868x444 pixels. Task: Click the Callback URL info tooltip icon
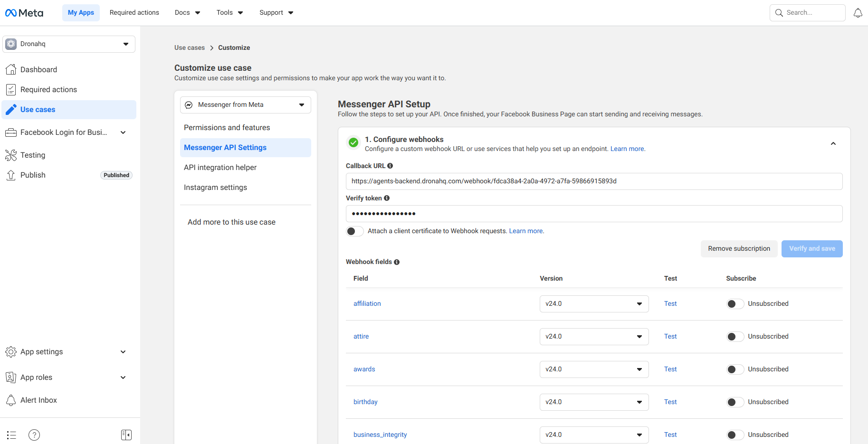tap(390, 165)
